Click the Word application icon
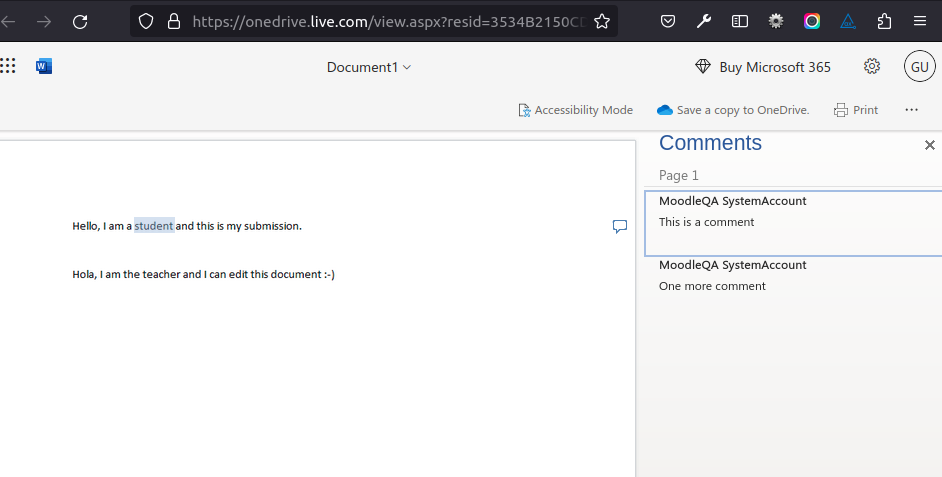Screen dimensions: 942x477 [44, 66]
